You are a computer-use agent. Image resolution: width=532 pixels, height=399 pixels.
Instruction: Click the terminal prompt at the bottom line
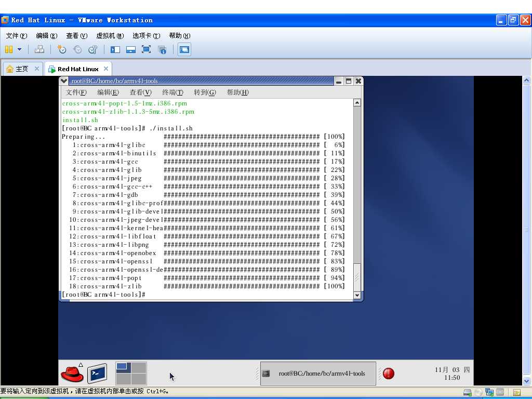pos(103,295)
